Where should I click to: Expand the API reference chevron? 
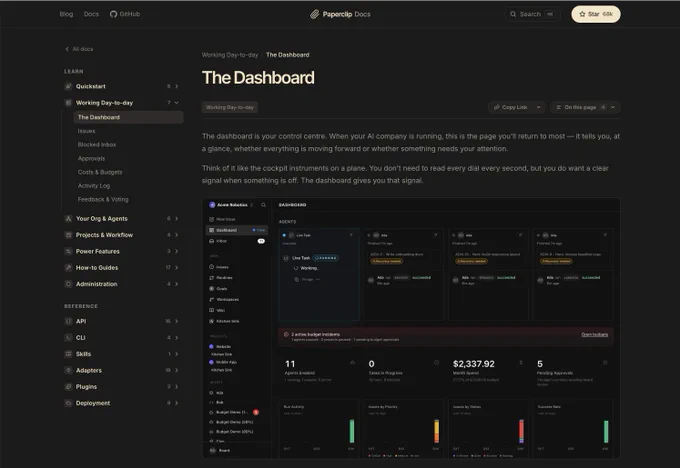[177, 321]
